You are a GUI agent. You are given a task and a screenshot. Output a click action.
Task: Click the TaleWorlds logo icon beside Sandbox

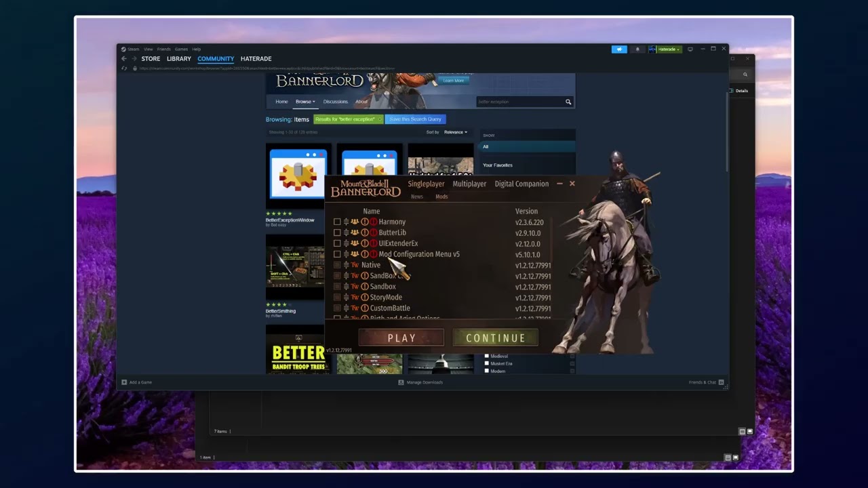click(x=355, y=287)
